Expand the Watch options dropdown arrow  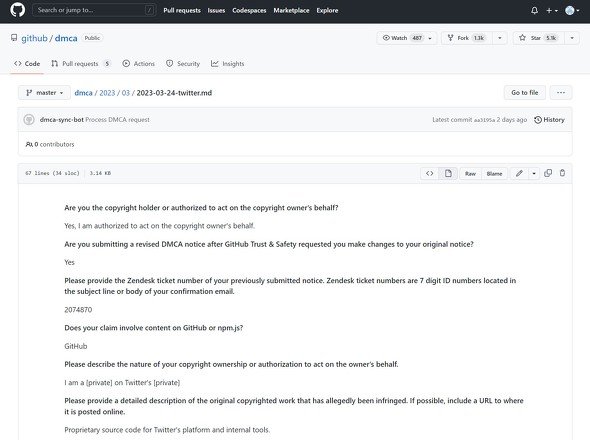click(x=430, y=38)
